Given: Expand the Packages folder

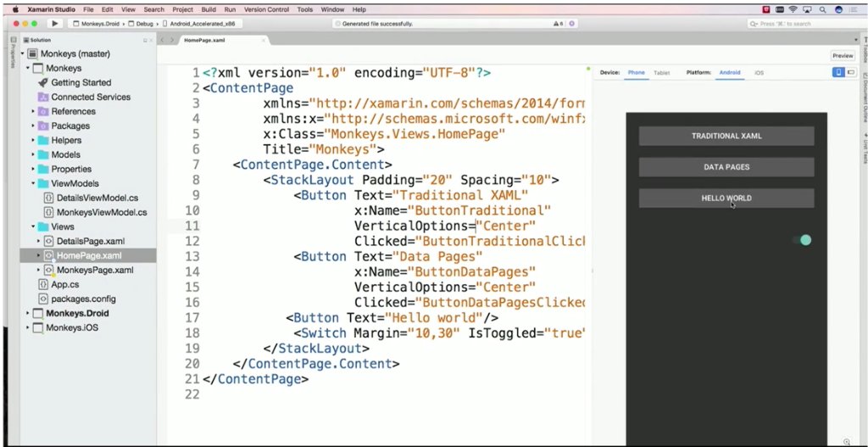Looking at the screenshot, I should click(33, 126).
